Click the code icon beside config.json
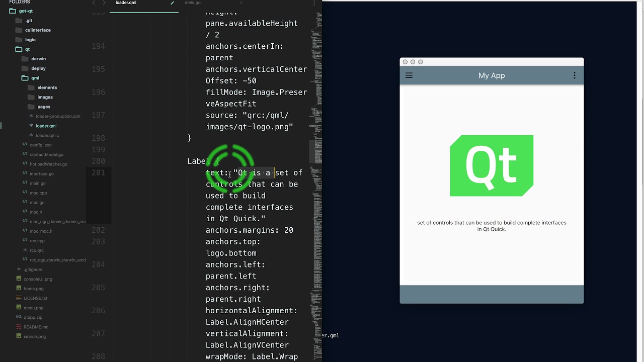The image size is (644, 362). (25, 145)
